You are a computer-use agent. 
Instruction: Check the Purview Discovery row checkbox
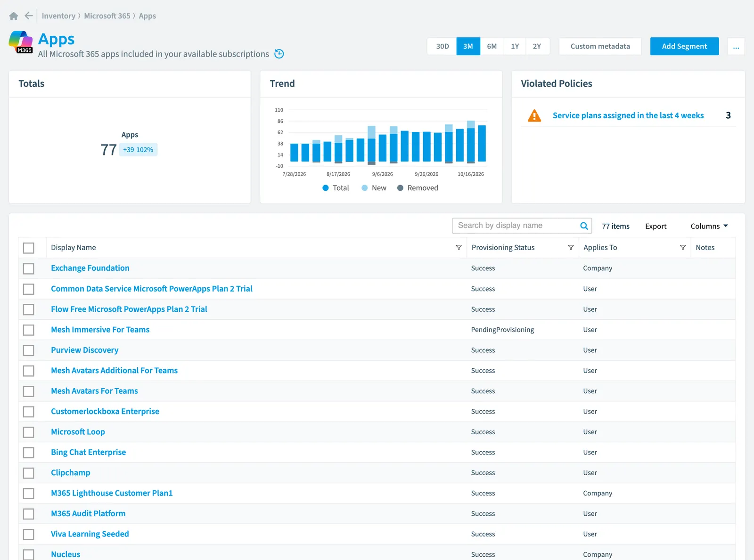[29, 350]
